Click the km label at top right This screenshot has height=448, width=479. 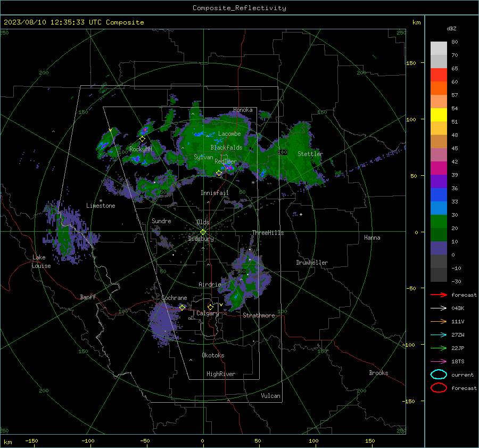[x=416, y=22]
